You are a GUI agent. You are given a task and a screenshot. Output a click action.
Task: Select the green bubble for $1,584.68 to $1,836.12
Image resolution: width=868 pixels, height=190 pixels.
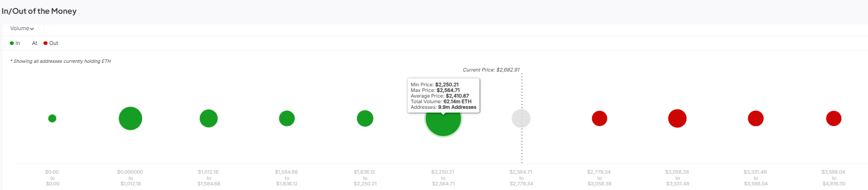[287, 118]
